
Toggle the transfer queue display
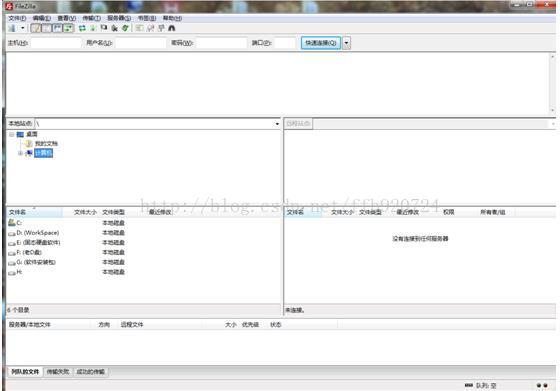pos(68,28)
